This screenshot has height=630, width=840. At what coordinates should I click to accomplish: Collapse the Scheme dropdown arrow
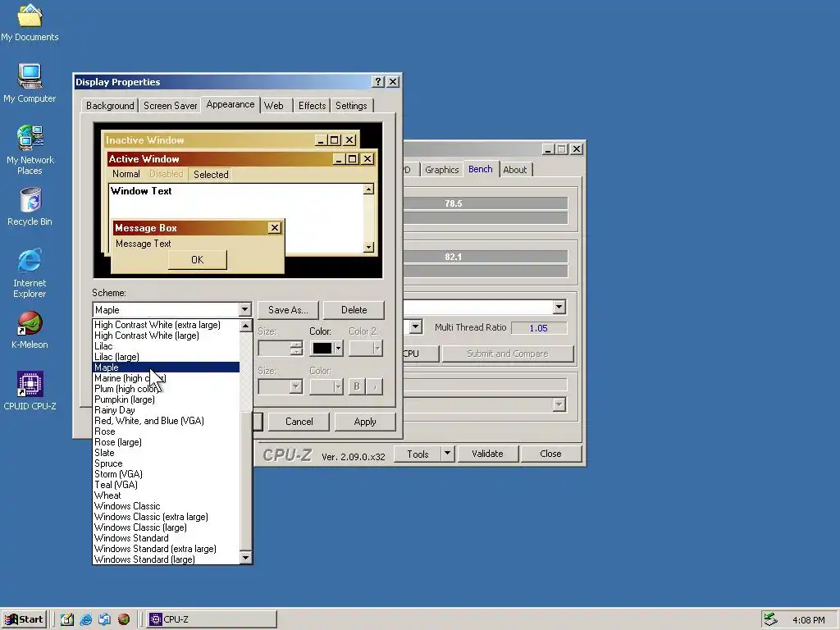coord(244,309)
